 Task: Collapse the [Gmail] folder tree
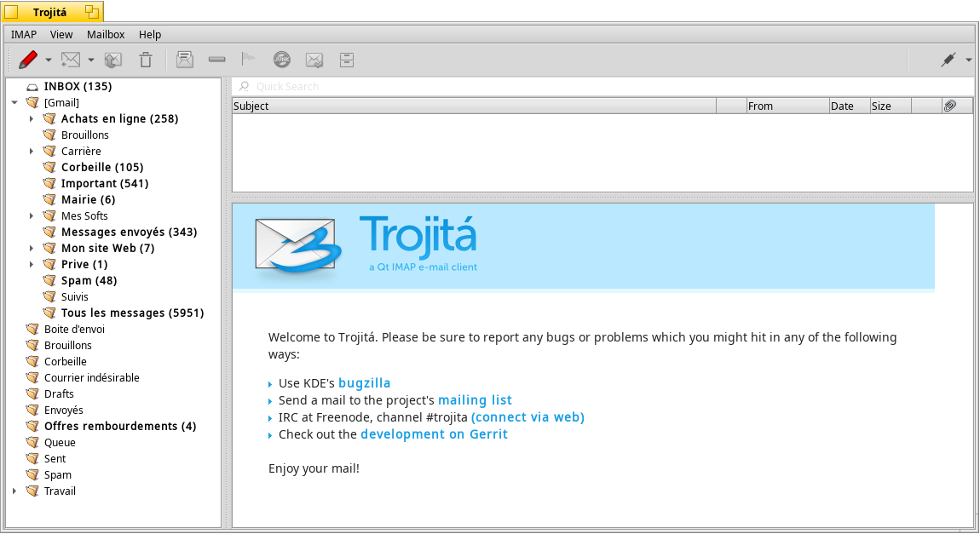click(14, 102)
